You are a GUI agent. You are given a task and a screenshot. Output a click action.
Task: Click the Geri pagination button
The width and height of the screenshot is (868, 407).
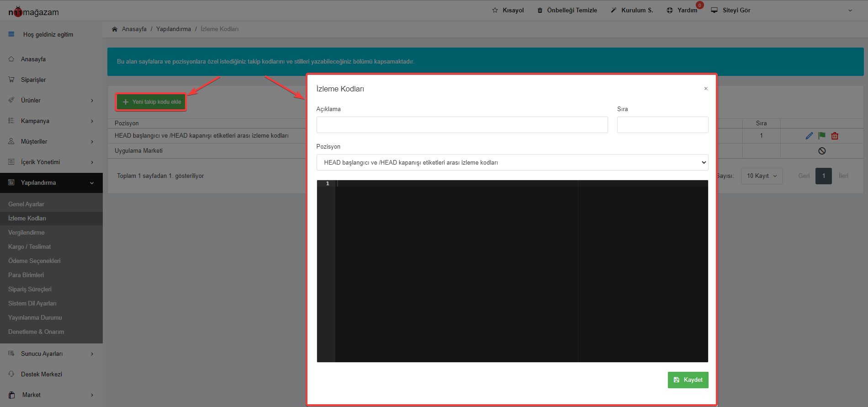[804, 176]
